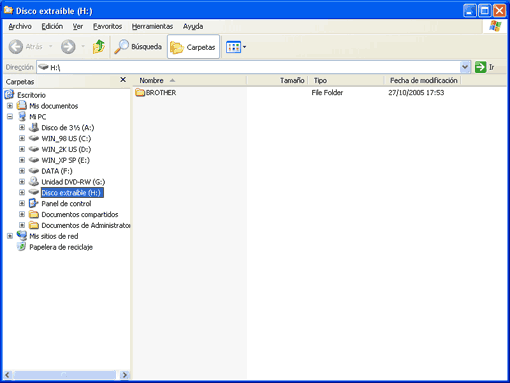Click the WIN_2K US (D:) drive icon
Image resolution: width=510 pixels, height=383 pixels.
coord(34,149)
